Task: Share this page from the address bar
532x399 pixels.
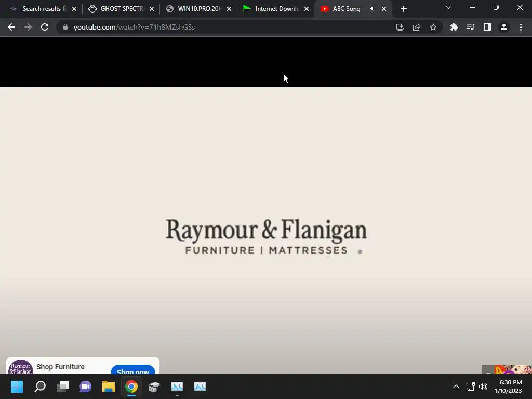Action: (x=417, y=27)
